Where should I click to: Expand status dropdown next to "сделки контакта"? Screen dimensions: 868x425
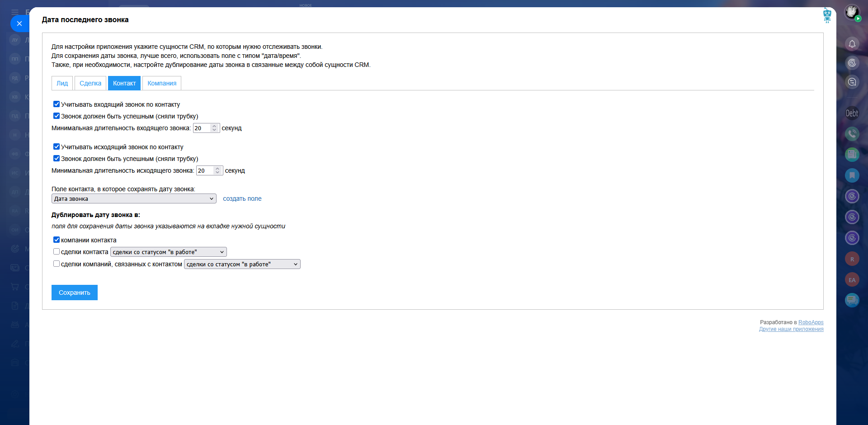click(168, 252)
